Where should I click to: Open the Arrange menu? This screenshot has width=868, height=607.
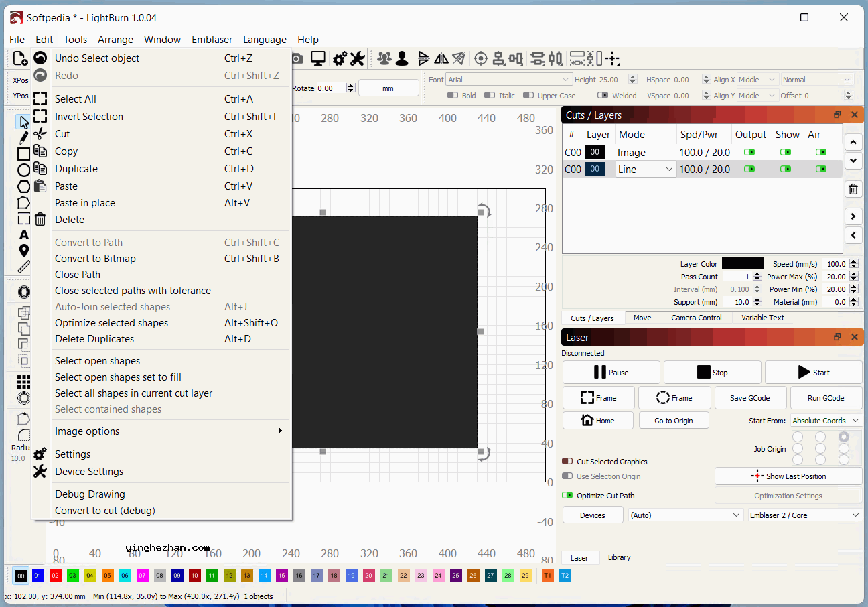click(x=115, y=40)
